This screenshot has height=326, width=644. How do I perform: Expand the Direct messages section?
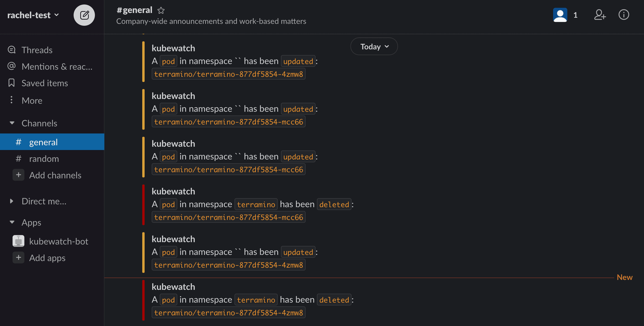click(x=12, y=201)
